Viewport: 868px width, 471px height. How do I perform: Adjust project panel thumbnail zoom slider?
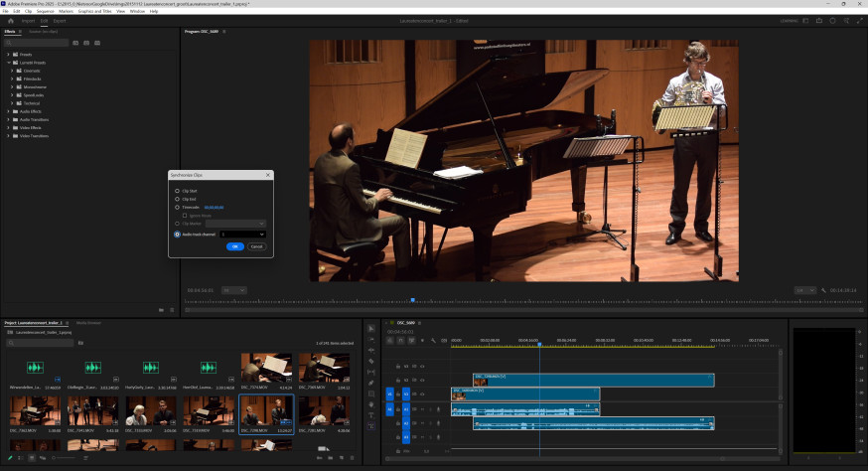pos(64,458)
